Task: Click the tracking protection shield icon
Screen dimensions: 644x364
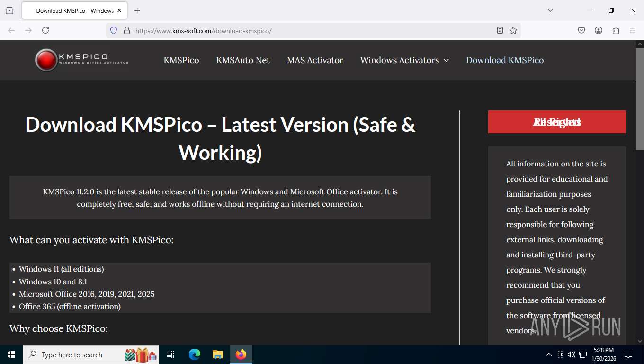Action: (114, 30)
